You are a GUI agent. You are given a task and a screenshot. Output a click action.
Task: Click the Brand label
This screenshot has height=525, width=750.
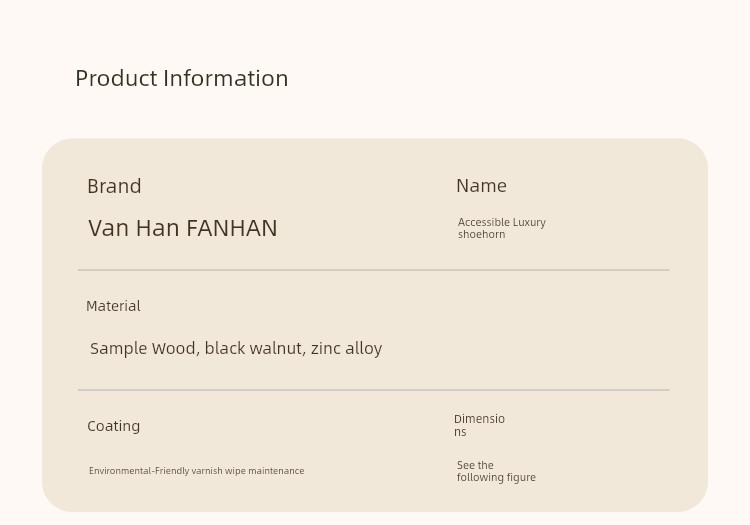(114, 186)
